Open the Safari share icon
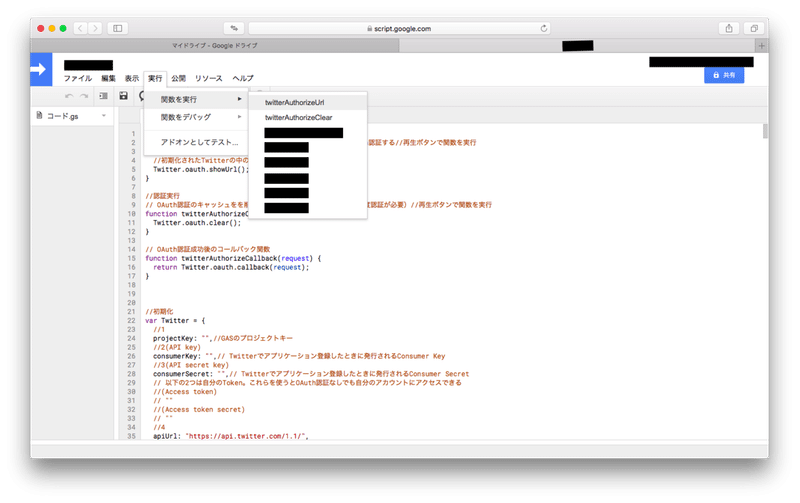This screenshot has width=800, height=503. click(x=729, y=29)
